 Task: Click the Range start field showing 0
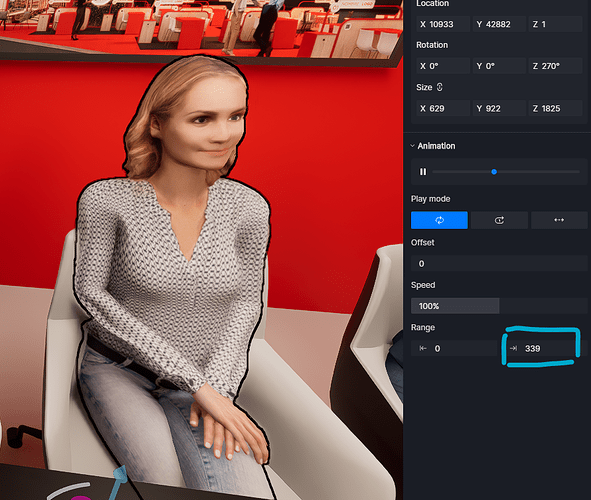coord(454,349)
